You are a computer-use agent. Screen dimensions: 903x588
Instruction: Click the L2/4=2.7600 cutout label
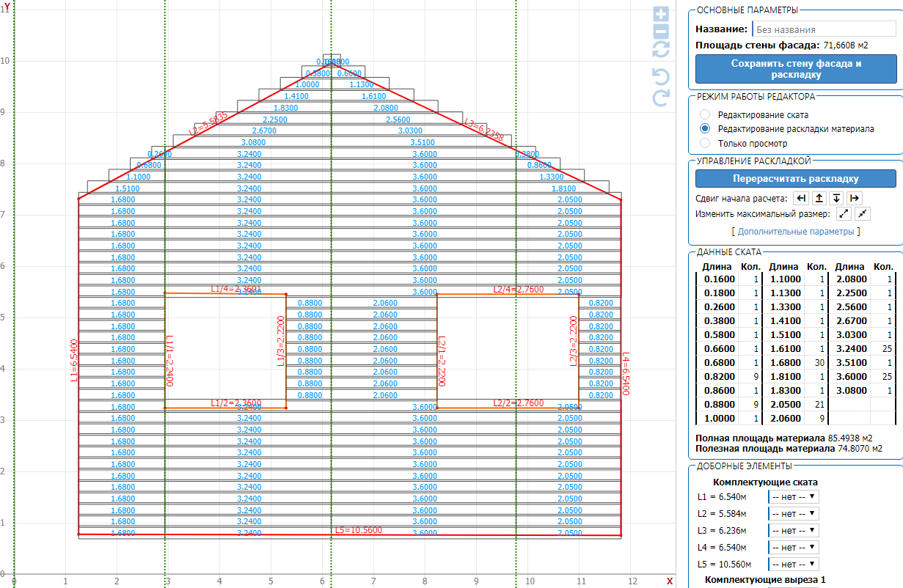click(519, 289)
